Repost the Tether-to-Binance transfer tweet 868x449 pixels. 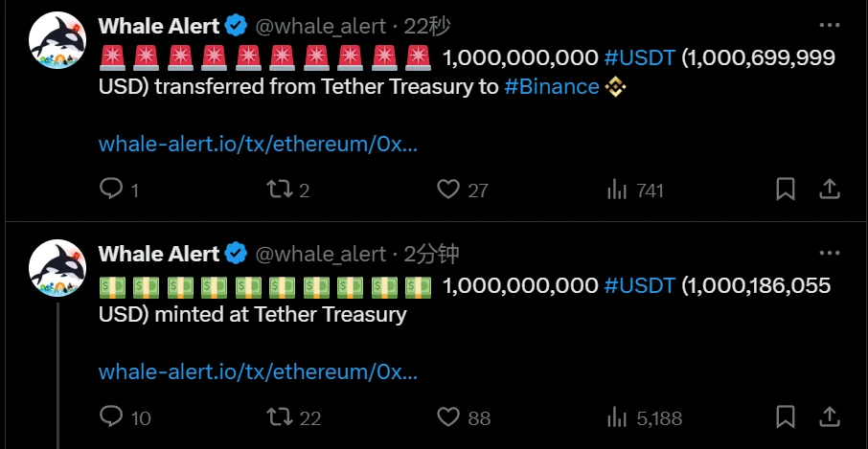tap(279, 190)
